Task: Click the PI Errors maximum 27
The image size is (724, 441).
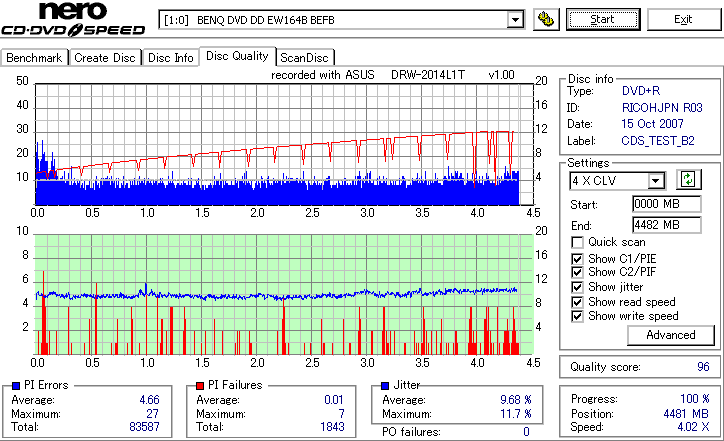Action: pos(152,413)
